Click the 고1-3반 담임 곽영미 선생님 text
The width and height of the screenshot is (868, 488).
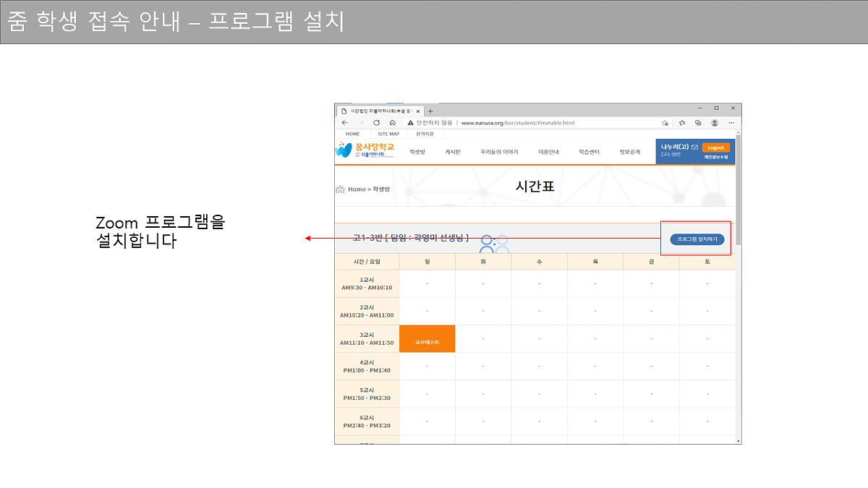click(x=410, y=238)
